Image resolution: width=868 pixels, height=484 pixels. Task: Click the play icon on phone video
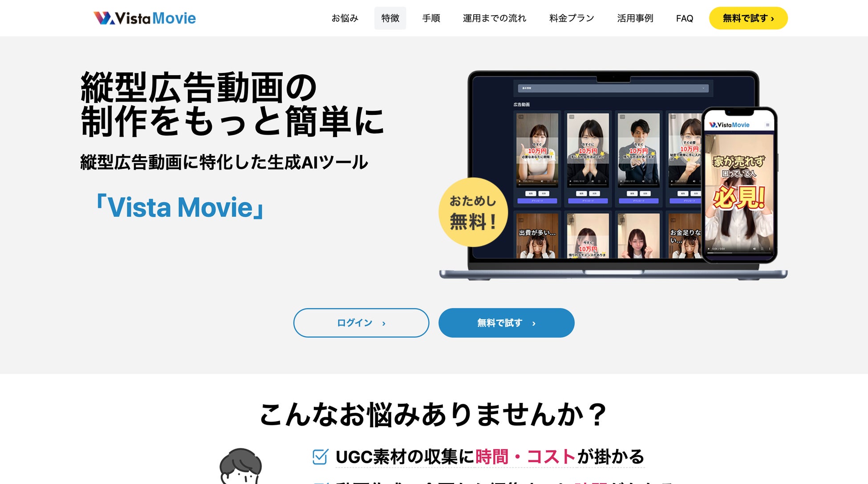click(709, 249)
